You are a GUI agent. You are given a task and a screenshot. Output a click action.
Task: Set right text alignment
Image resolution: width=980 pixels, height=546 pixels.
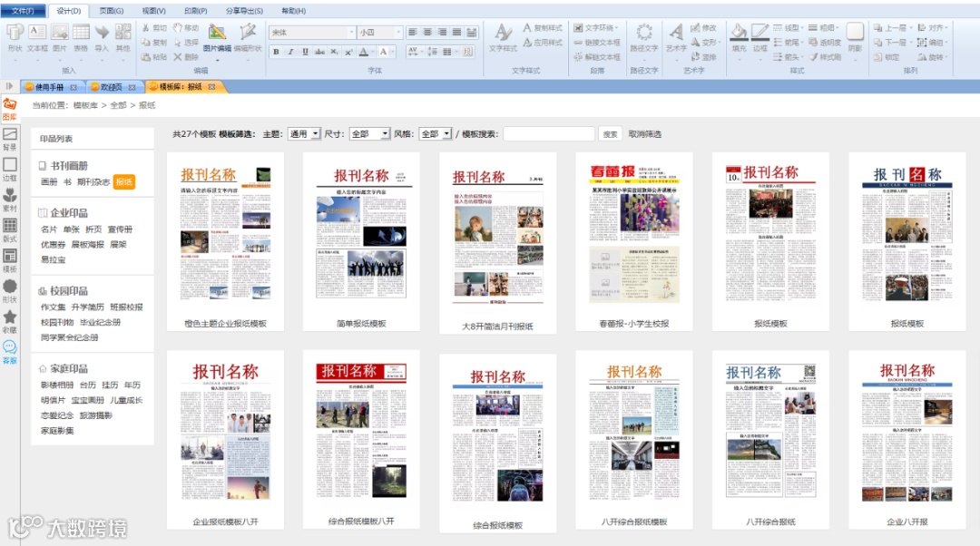pyautogui.click(x=443, y=32)
